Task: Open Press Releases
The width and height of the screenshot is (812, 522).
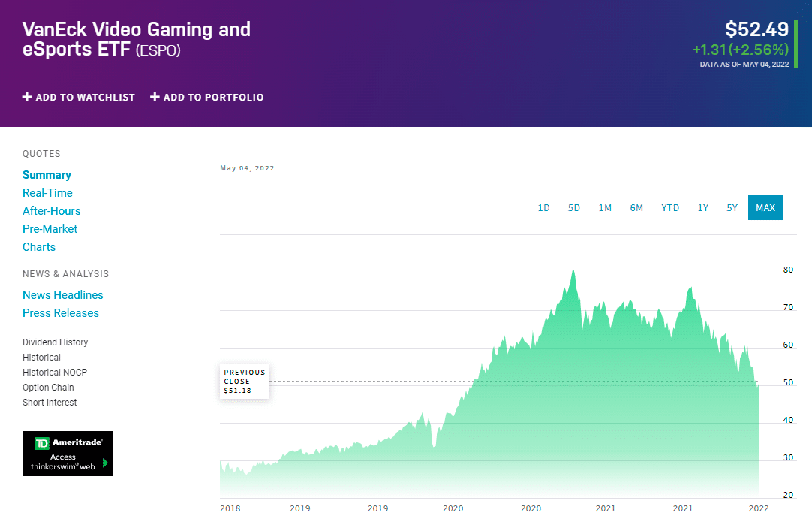Action: (61, 313)
